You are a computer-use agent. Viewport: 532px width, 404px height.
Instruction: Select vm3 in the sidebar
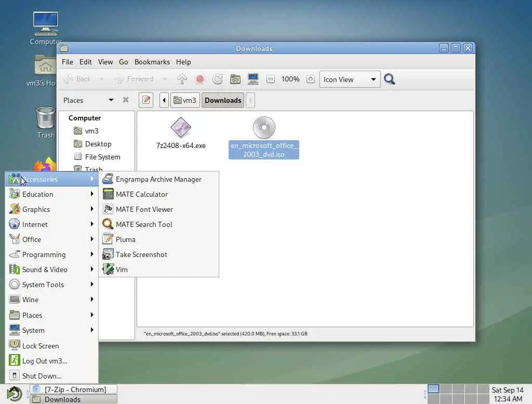(x=91, y=131)
